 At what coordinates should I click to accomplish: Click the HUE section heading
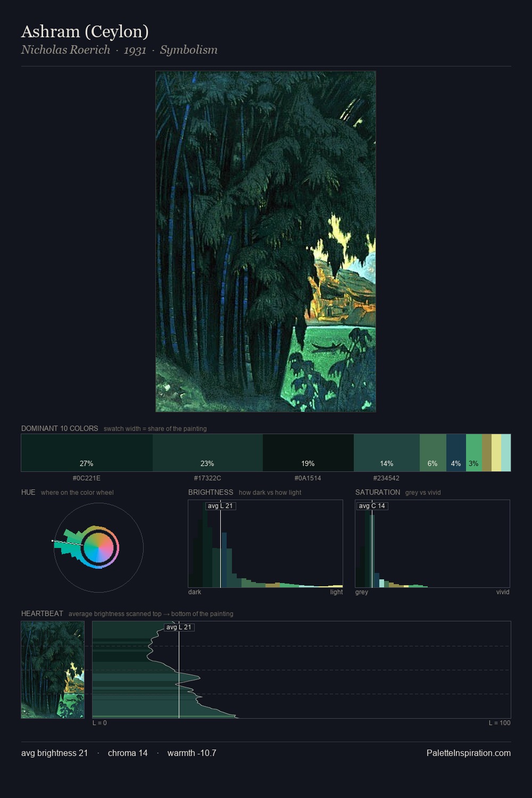(x=28, y=492)
